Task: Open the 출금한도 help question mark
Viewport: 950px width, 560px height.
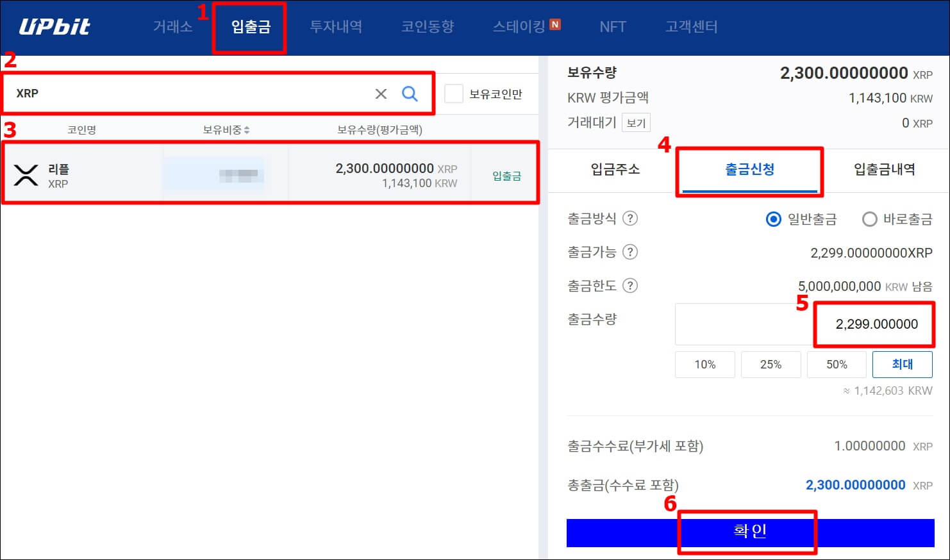Action: coord(630,286)
